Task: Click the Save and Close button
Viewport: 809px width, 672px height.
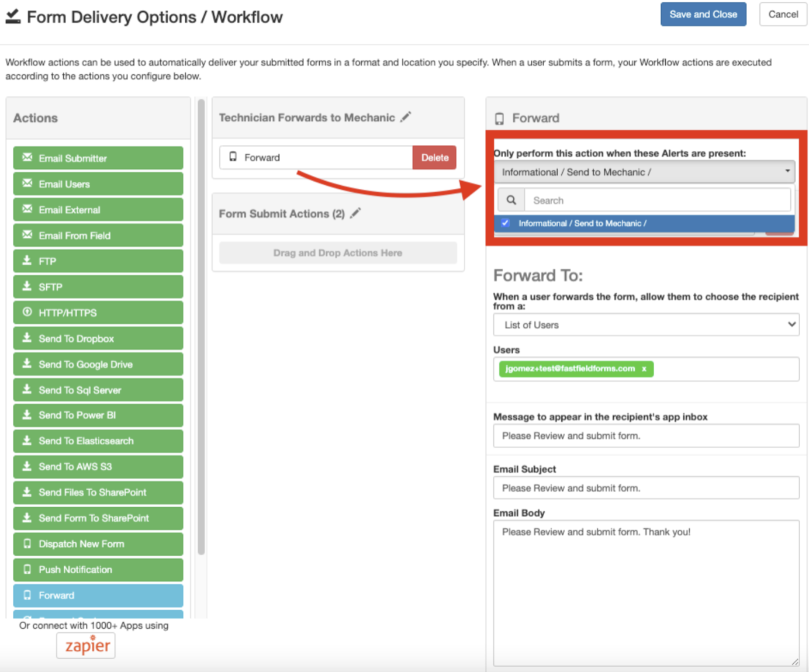Action: pos(703,14)
